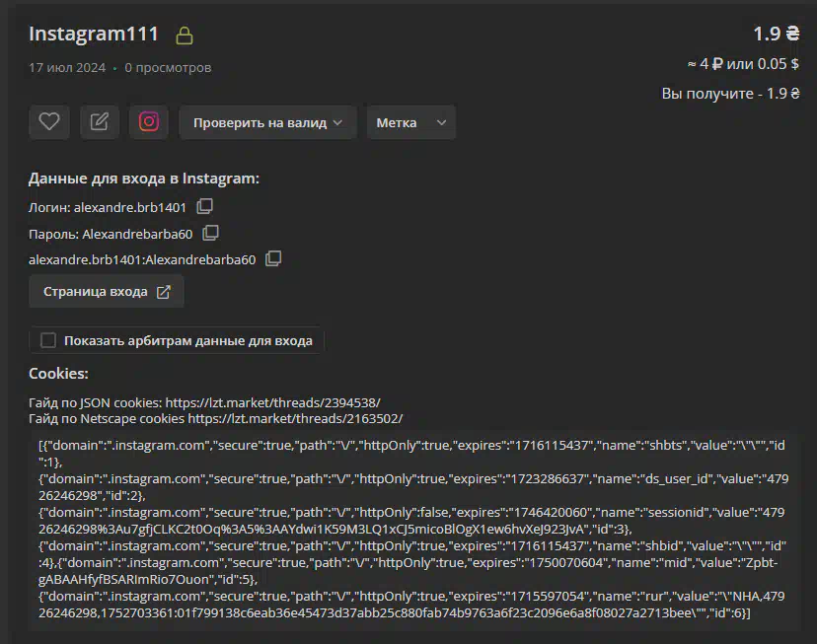Screen dimensions: 817x644
Task: Expand the Проверить на валид dropdown
Action: click(267, 122)
